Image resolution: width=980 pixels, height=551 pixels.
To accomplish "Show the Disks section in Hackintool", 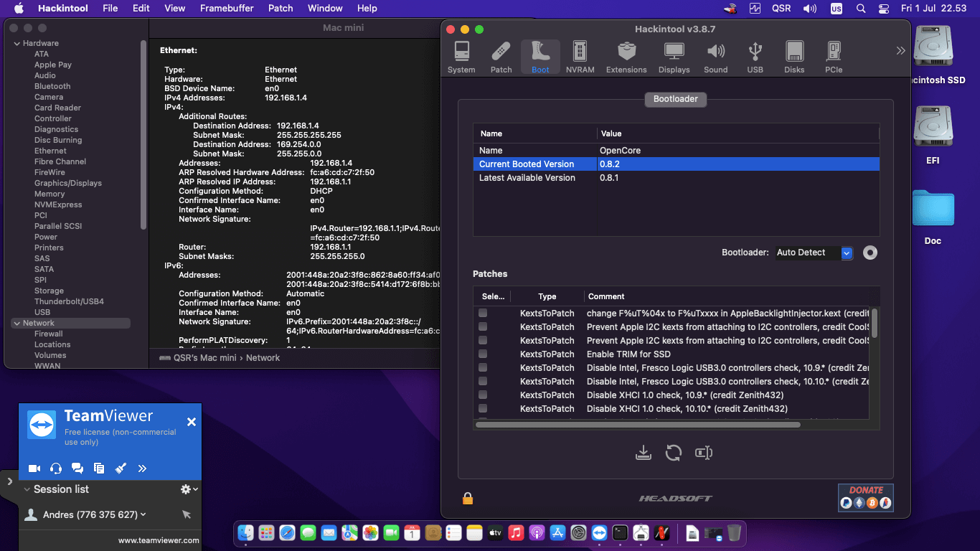I will point(794,57).
